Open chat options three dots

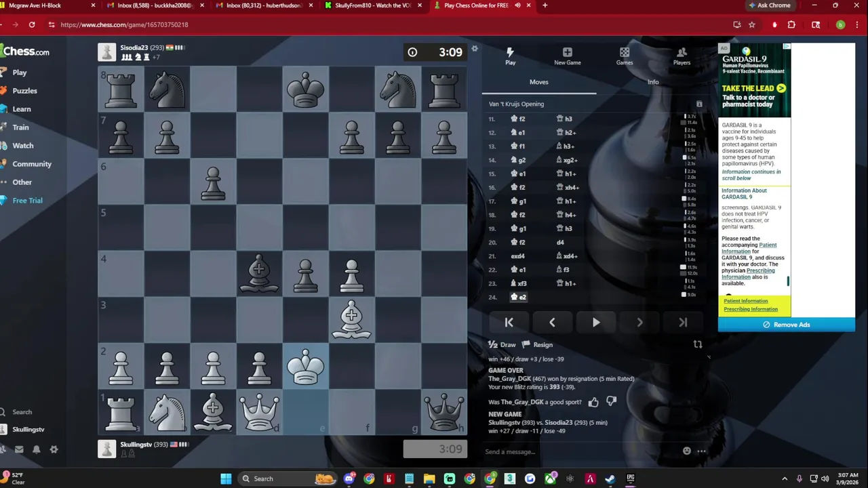[x=702, y=451]
